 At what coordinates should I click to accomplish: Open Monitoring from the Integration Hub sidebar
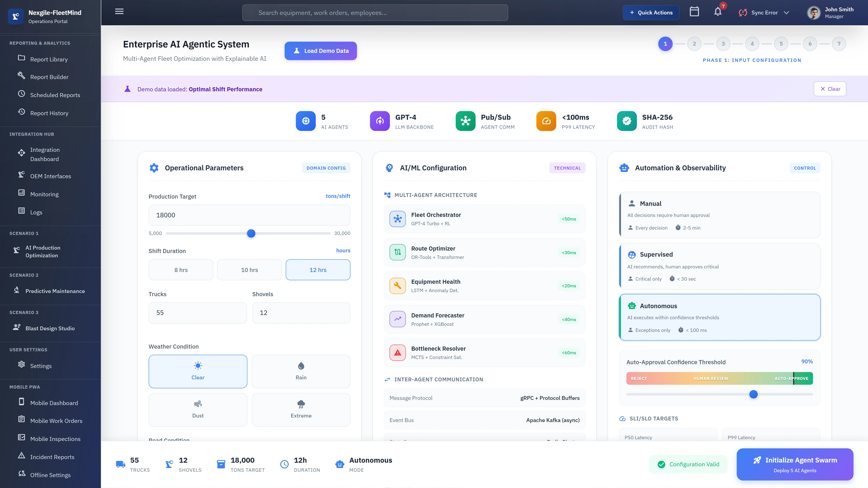(x=44, y=194)
